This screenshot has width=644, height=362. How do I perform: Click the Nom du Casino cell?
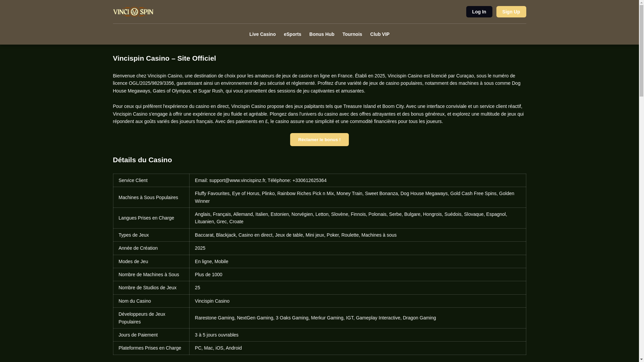coord(151,301)
